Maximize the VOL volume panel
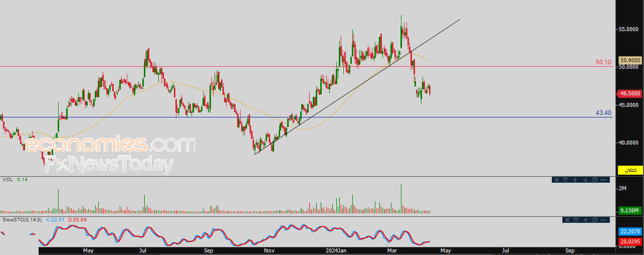Viewport: 644px width, 255px height. pos(565,180)
